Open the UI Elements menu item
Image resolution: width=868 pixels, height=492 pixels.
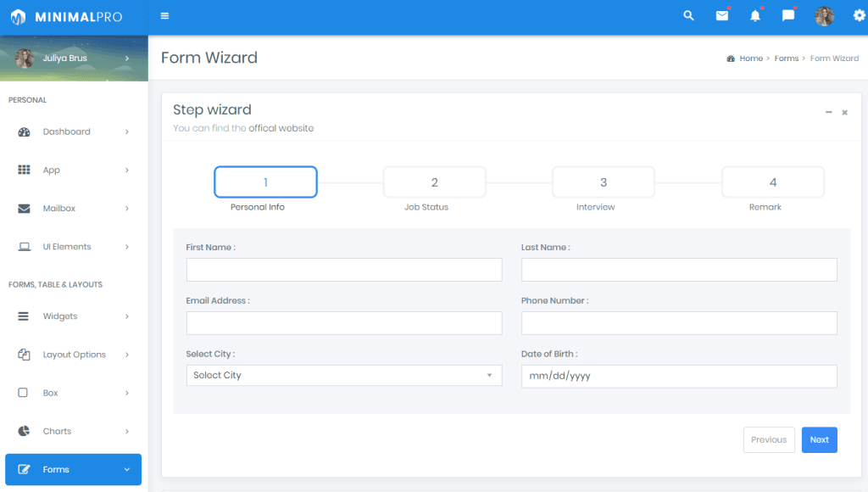(74, 247)
